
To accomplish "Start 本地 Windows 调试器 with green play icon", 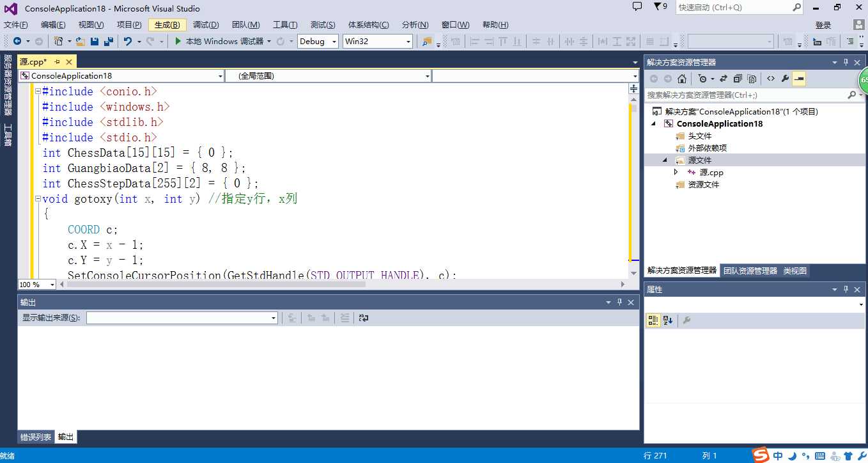I will [x=178, y=42].
